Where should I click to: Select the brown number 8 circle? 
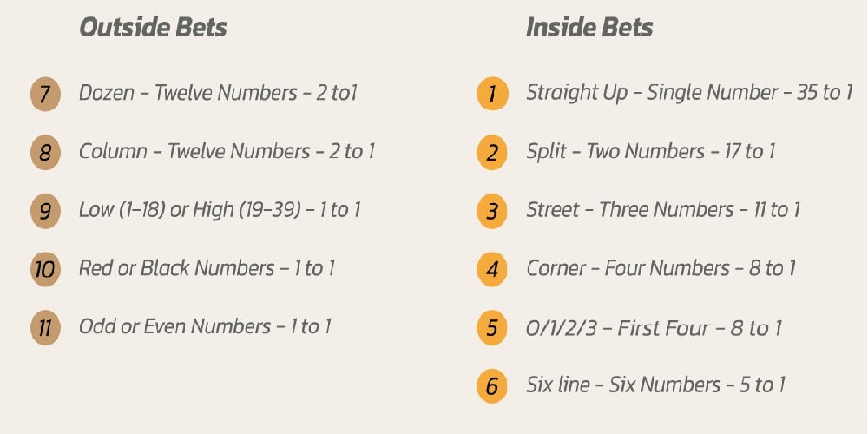pos(44,153)
